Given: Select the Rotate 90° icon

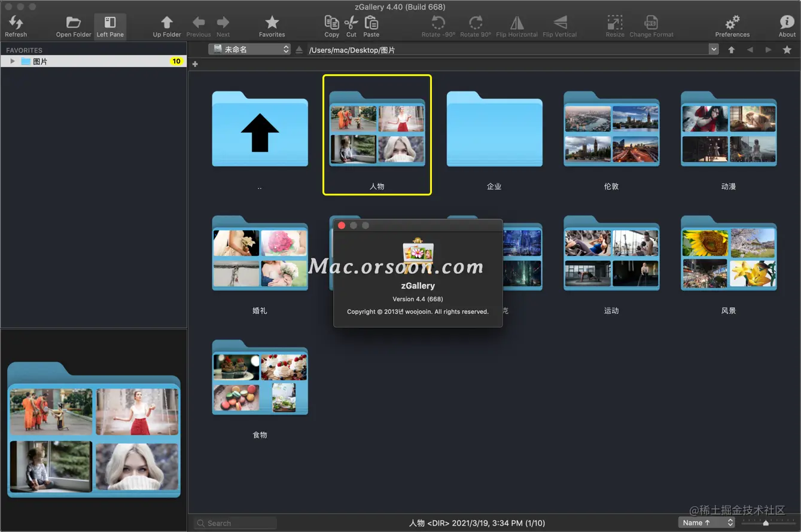Looking at the screenshot, I should (476, 23).
